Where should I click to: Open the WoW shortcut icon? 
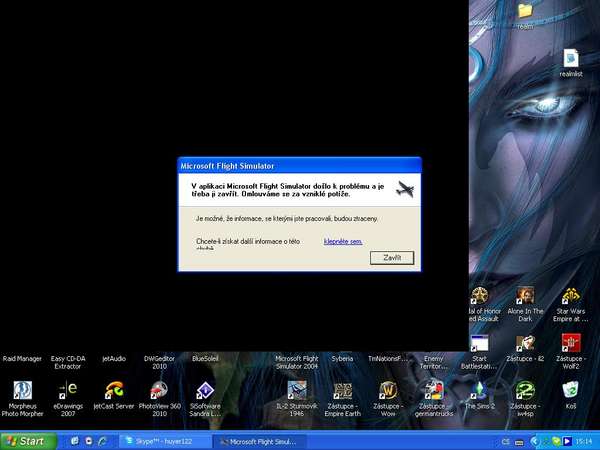click(x=388, y=390)
